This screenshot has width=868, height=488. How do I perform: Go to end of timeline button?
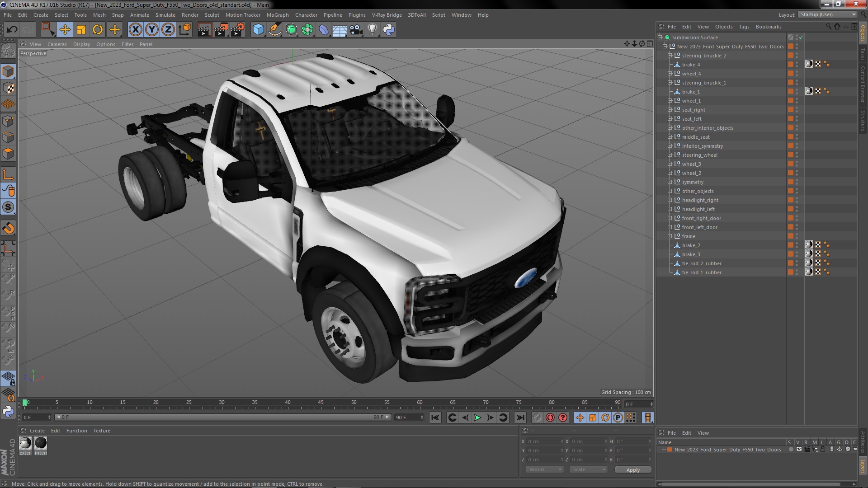coord(520,418)
